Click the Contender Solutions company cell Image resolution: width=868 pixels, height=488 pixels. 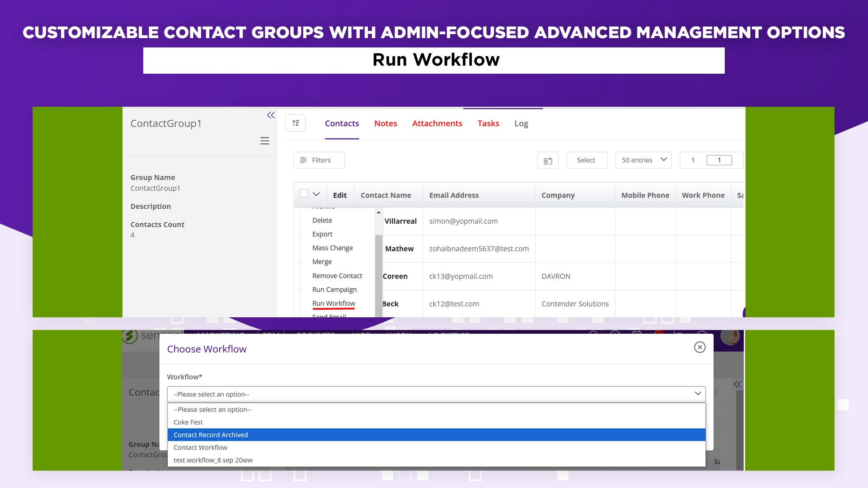[575, 304]
